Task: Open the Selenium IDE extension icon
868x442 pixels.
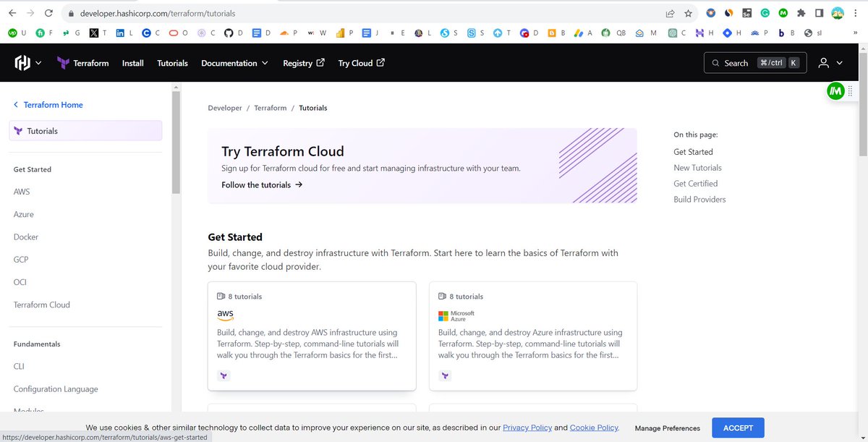Action: pyautogui.click(x=746, y=13)
